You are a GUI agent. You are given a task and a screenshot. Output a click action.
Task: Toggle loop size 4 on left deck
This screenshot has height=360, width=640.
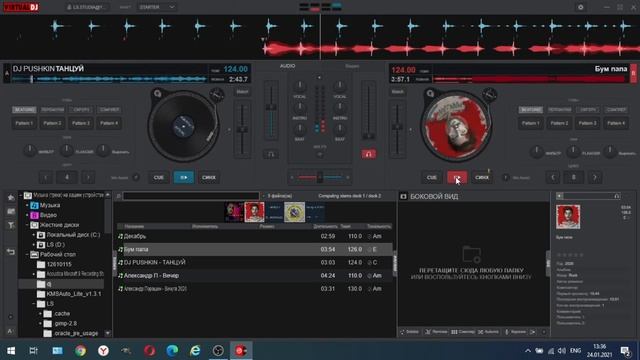(x=67, y=177)
